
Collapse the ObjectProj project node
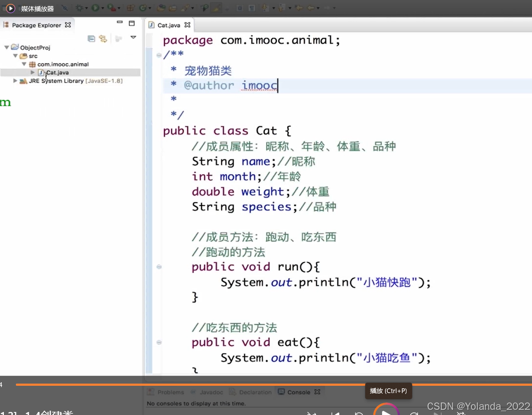click(6, 47)
